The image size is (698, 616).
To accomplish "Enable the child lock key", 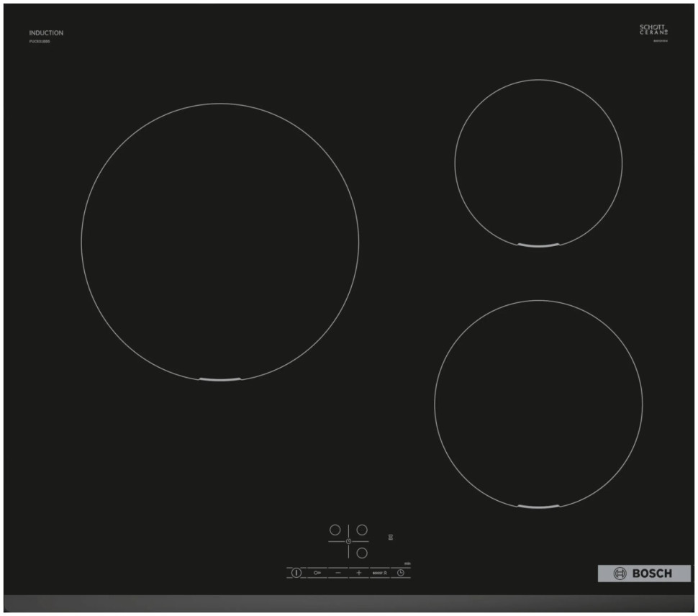I will point(317,573).
